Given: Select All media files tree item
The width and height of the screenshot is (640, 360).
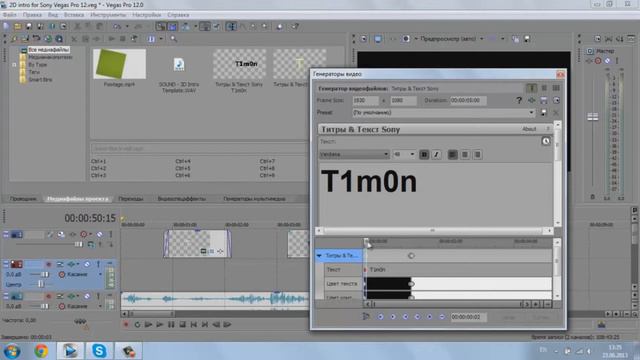Looking at the screenshot, I should click(48, 49).
